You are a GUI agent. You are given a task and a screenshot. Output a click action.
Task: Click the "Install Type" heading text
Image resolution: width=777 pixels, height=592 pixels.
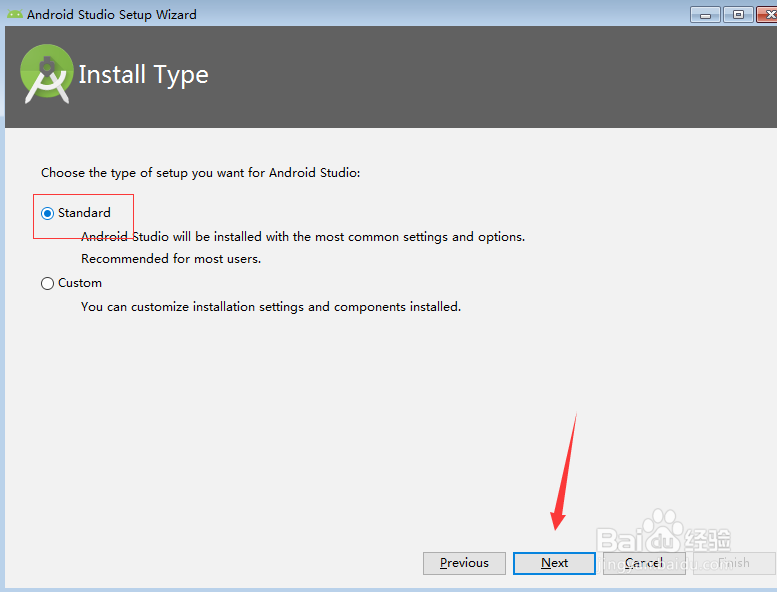click(x=144, y=75)
